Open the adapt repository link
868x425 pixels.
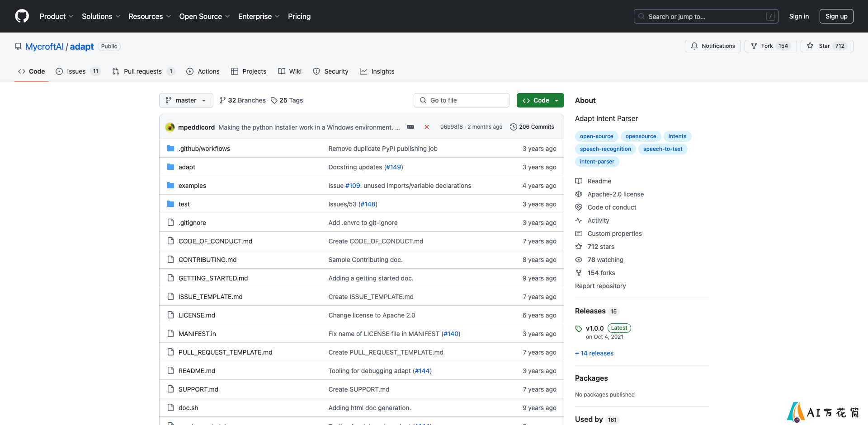tap(82, 47)
